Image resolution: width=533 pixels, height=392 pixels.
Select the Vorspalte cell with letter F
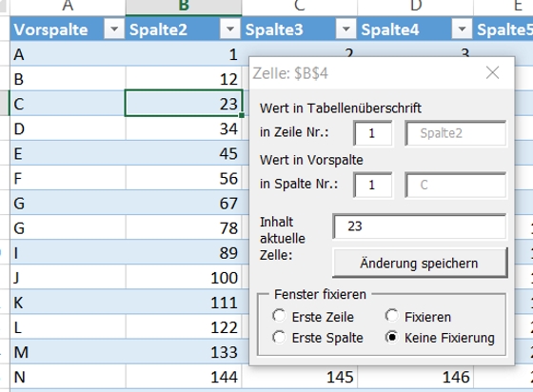point(68,178)
